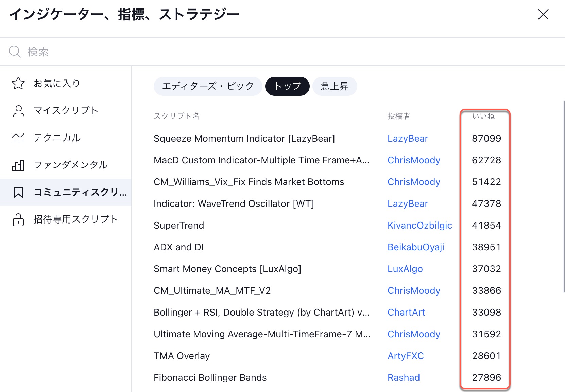Screen dimensions: 565x392
Task: Open the LuxAlgo author link
Action: 405,269
